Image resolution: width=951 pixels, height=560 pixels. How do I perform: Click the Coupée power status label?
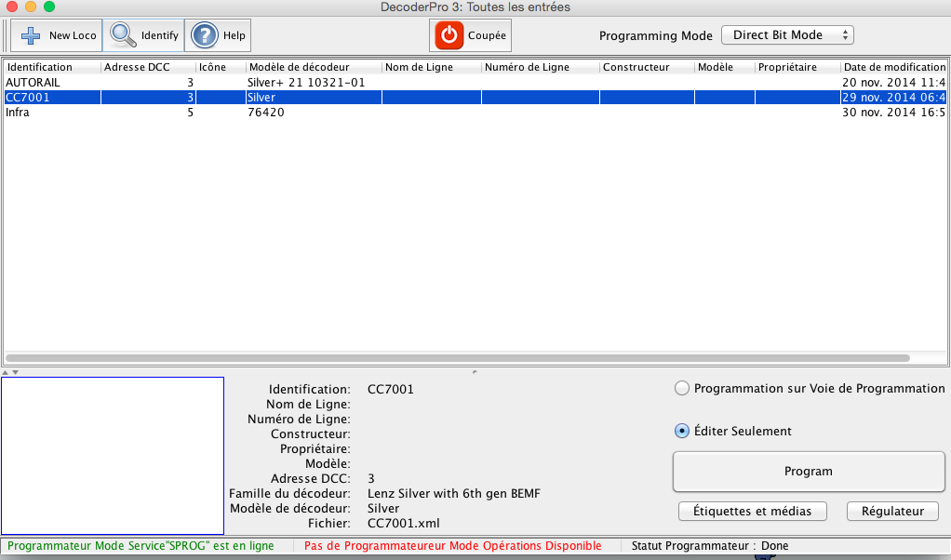click(487, 35)
